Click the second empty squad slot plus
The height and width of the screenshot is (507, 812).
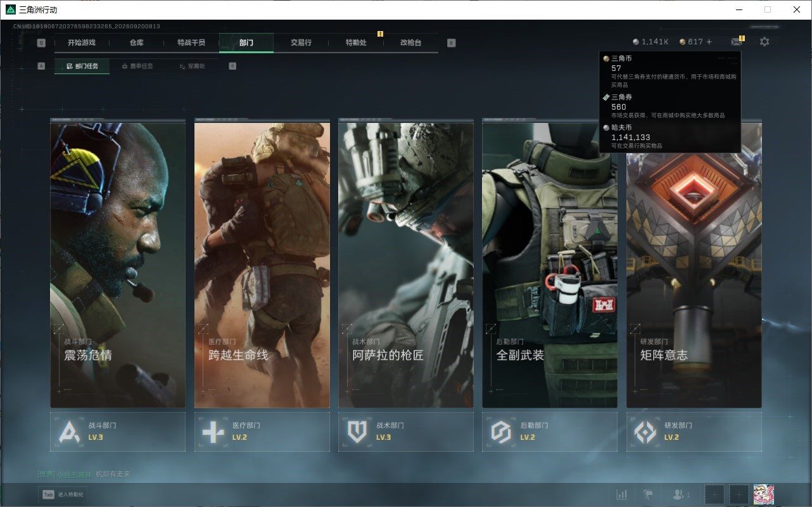(x=739, y=494)
